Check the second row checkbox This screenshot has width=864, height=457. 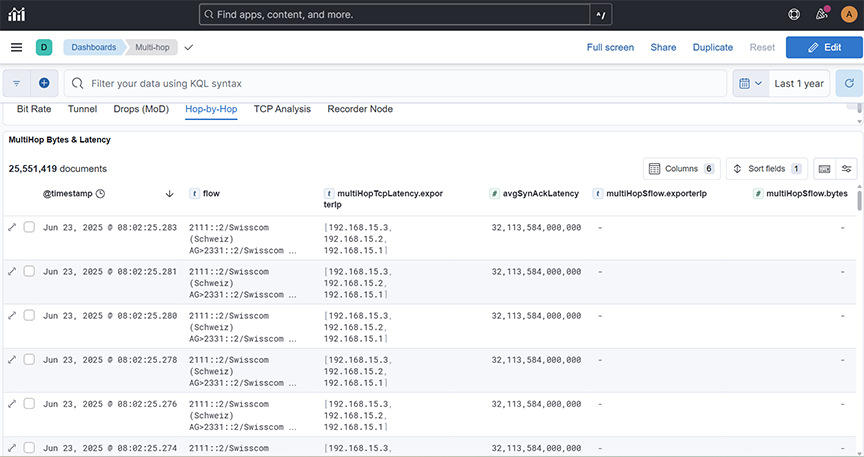[29, 271]
